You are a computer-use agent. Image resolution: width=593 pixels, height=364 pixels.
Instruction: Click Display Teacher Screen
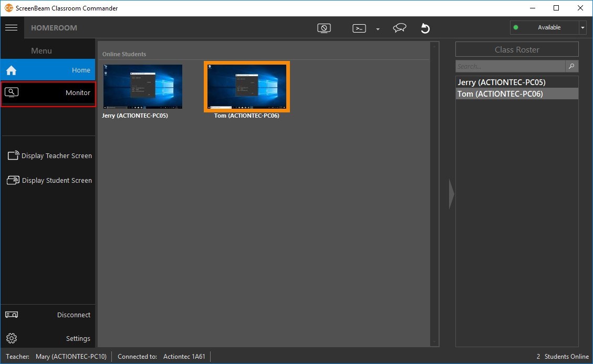(49, 155)
